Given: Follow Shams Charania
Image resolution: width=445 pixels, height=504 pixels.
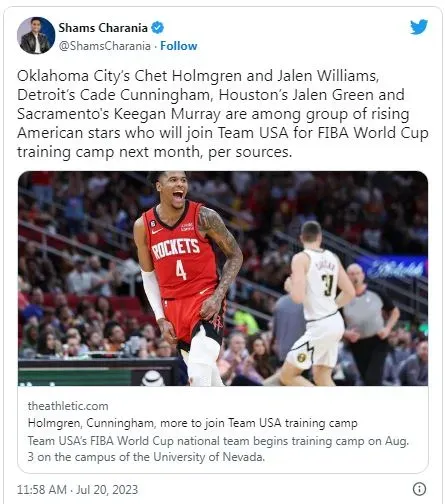Looking at the screenshot, I should click(x=179, y=46).
